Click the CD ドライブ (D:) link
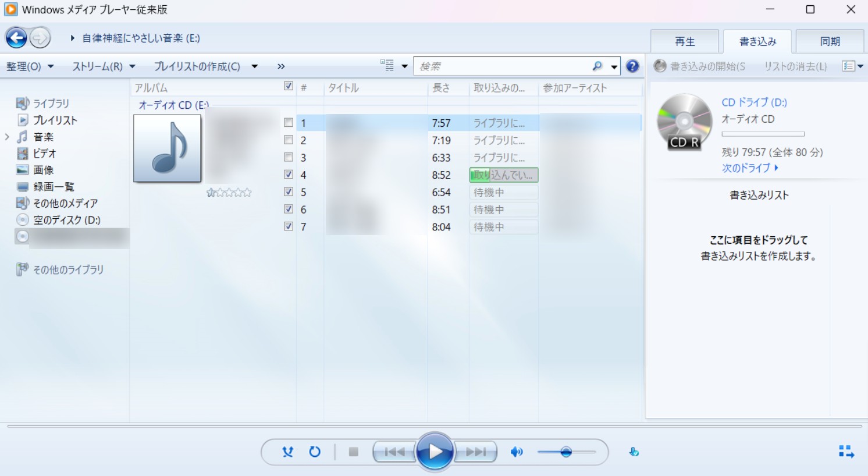Viewport: 868px width, 476px height. [x=754, y=102]
